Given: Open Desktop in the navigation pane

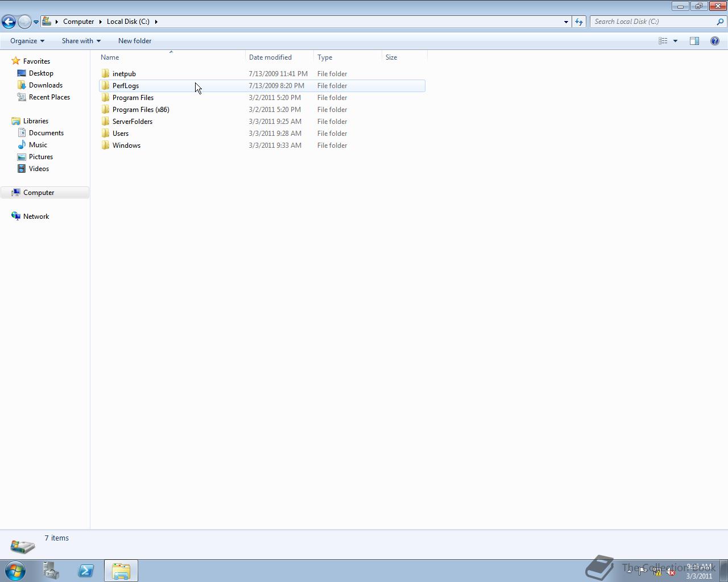Looking at the screenshot, I should pos(41,73).
